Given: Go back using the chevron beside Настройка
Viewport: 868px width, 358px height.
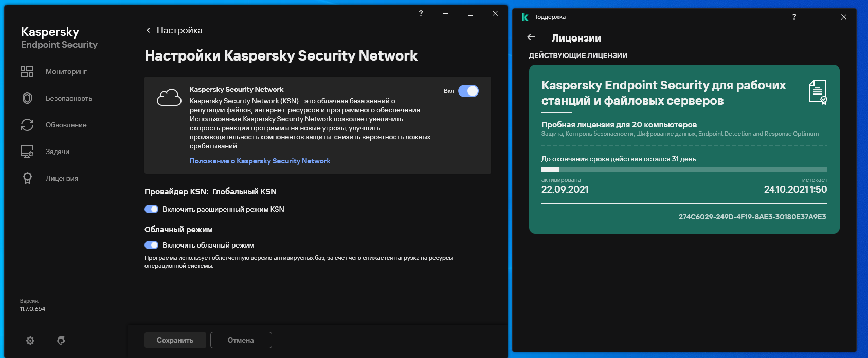Looking at the screenshot, I should (x=148, y=30).
